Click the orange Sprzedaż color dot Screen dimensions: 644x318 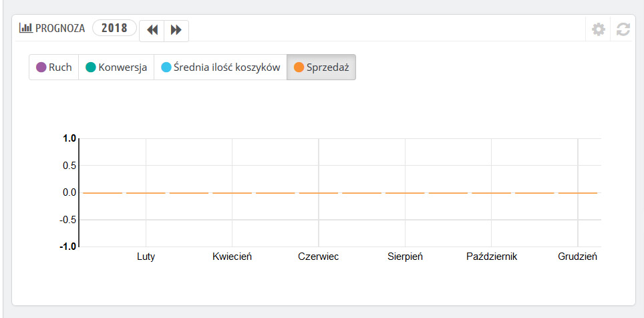point(299,67)
